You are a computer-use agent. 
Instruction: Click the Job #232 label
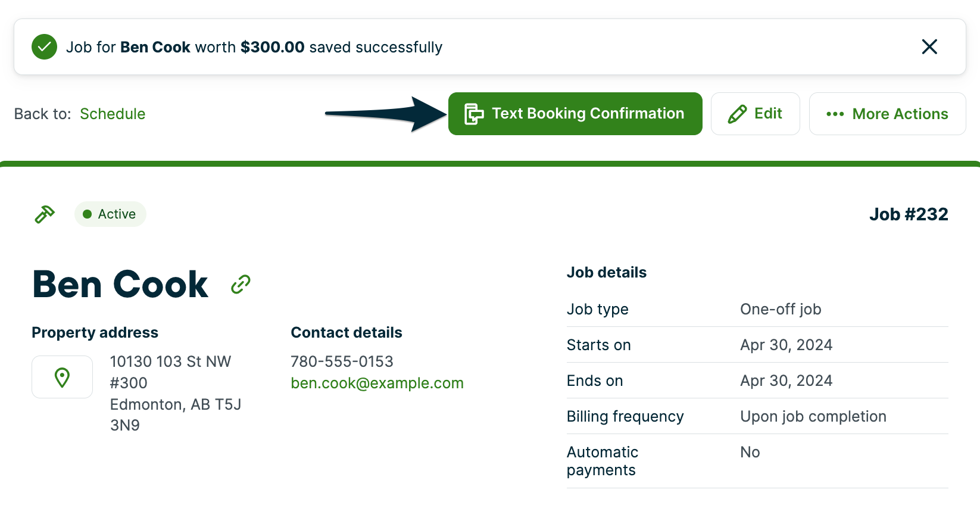point(909,214)
